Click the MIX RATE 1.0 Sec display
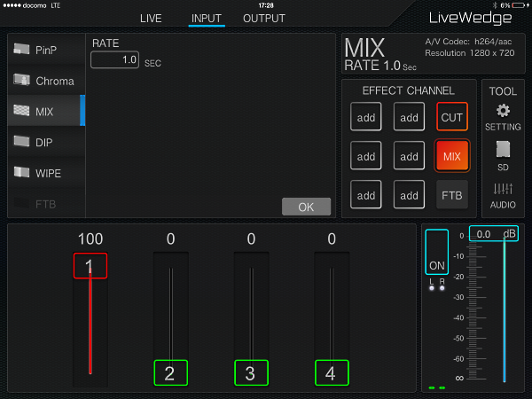The image size is (532, 399). click(x=380, y=54)
